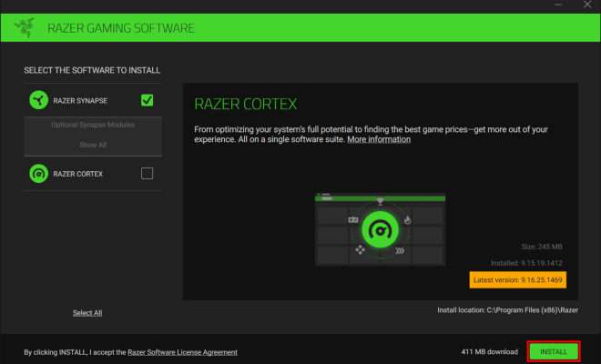Screen dimensions: 601x364
Task: Click the Razer snake logo in header
Action: click(25, 27)
